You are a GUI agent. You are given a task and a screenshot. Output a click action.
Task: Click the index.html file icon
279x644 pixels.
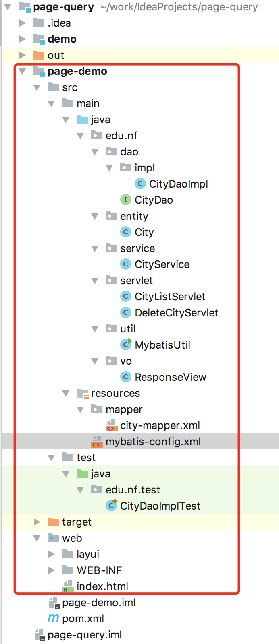coord(68,586)
